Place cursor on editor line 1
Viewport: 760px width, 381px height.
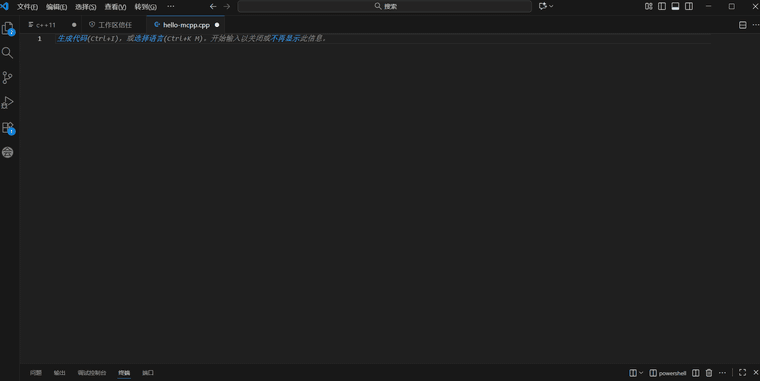(383, 38)
